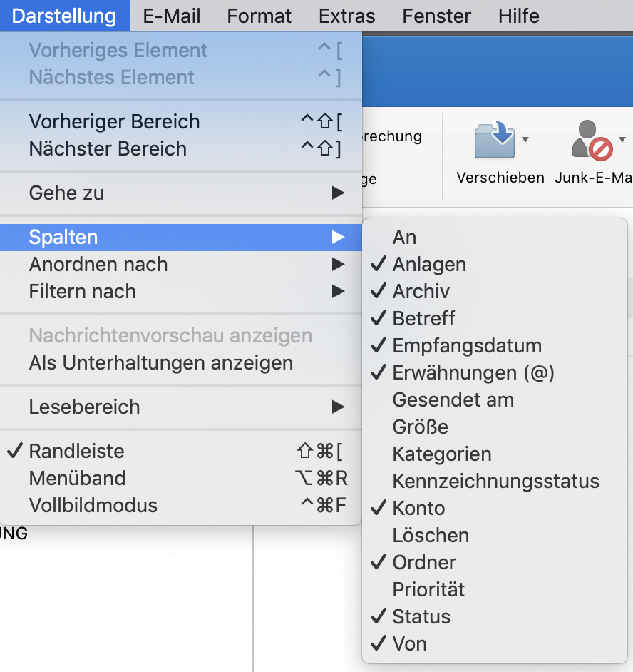Open the Verschieben dropdown arrow

pyautogui.click(x=525, y=139)
